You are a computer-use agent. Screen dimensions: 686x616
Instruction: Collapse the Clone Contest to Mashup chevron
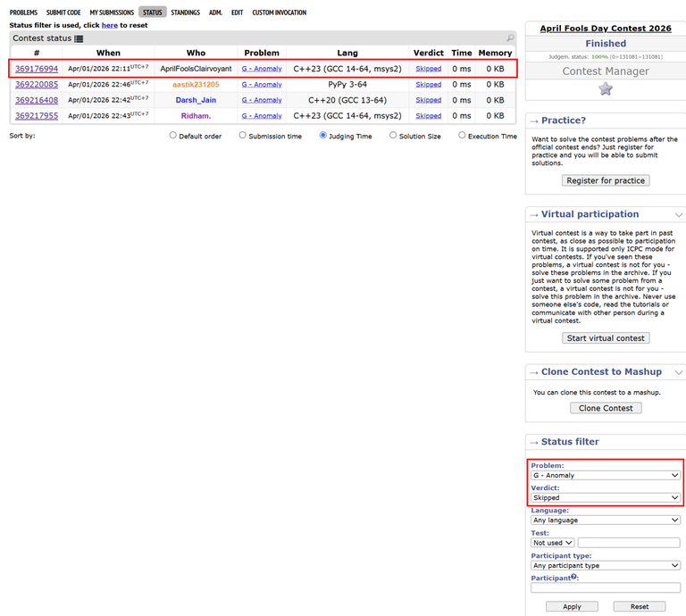coord(679,372)
